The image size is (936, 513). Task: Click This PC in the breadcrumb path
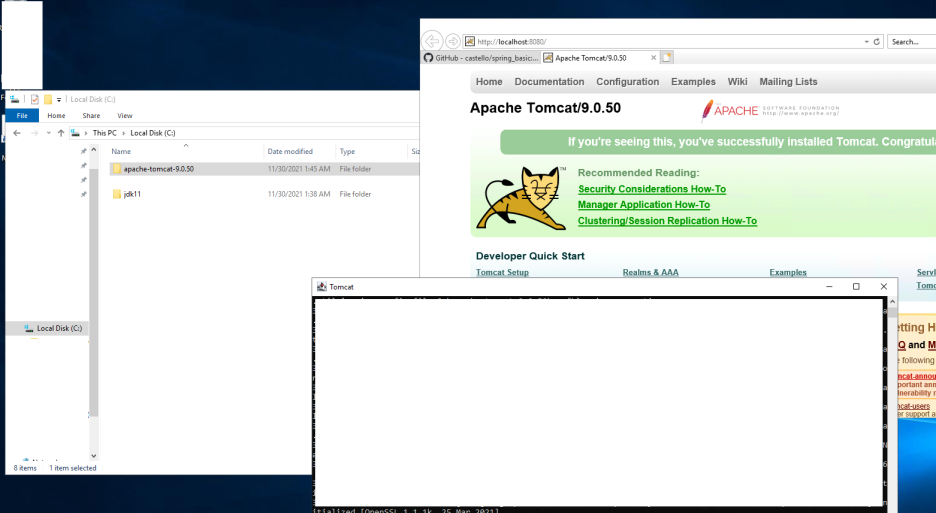click(x=104, y=133)
